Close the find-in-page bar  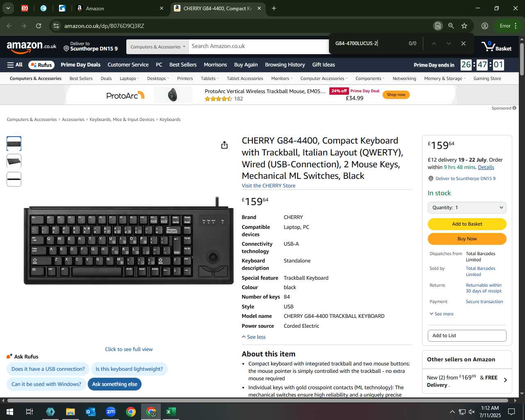click(x=463, y=43)
